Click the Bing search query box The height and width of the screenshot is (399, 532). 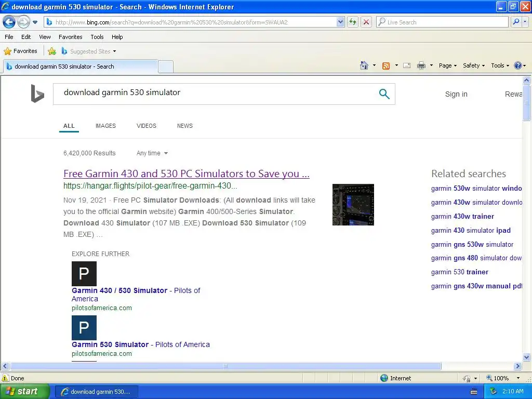tap(217, 94)
